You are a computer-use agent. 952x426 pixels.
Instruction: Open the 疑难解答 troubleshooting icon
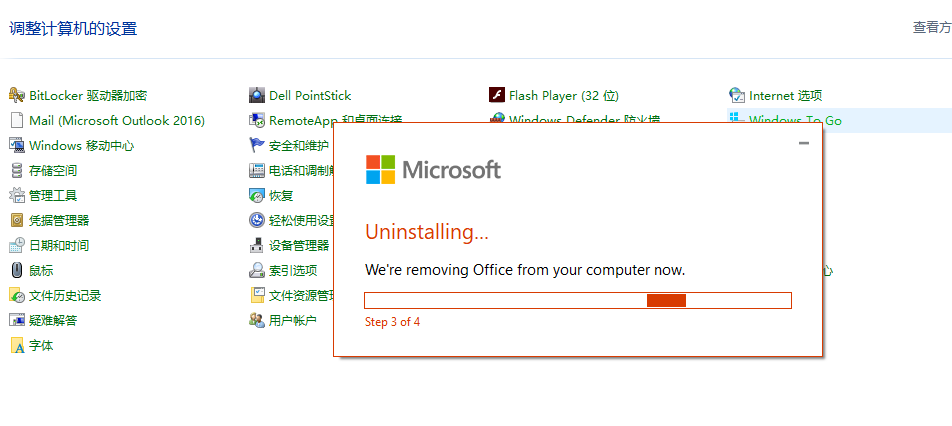(x=17, y=320)
